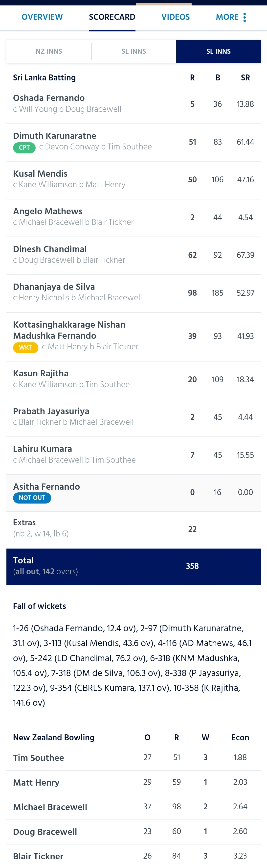Tap the WKT wicketkeeper badge

click(x=26, y=347)
